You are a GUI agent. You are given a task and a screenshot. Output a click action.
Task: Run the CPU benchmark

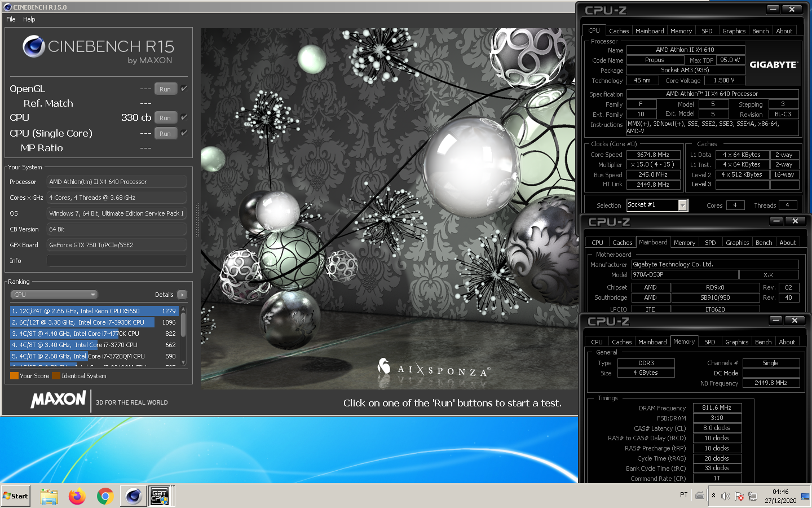165,118
